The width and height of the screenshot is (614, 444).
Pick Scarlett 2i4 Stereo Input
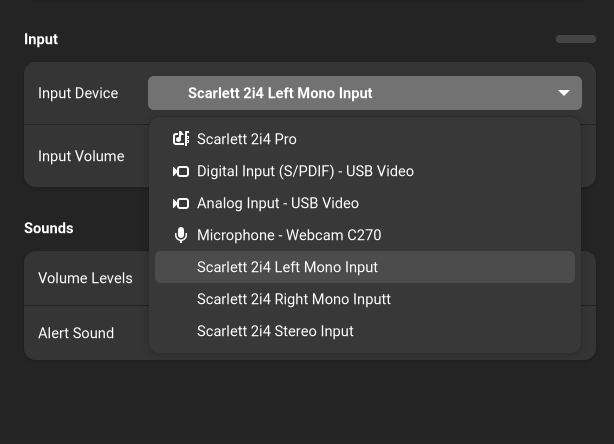(x=365, y=331)
